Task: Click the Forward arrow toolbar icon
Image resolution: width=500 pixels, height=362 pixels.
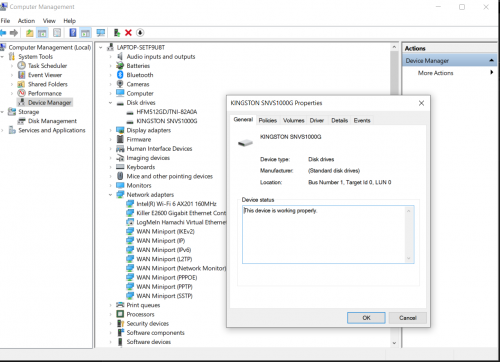Action: (x=14, y=33)
